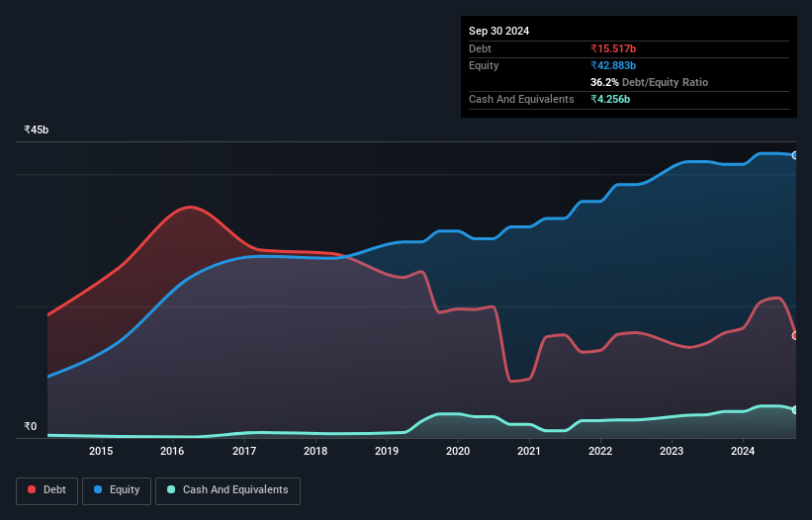
Task: Click the Sep 30 2024 tooltip date
Action: click(x=498, y=31)
